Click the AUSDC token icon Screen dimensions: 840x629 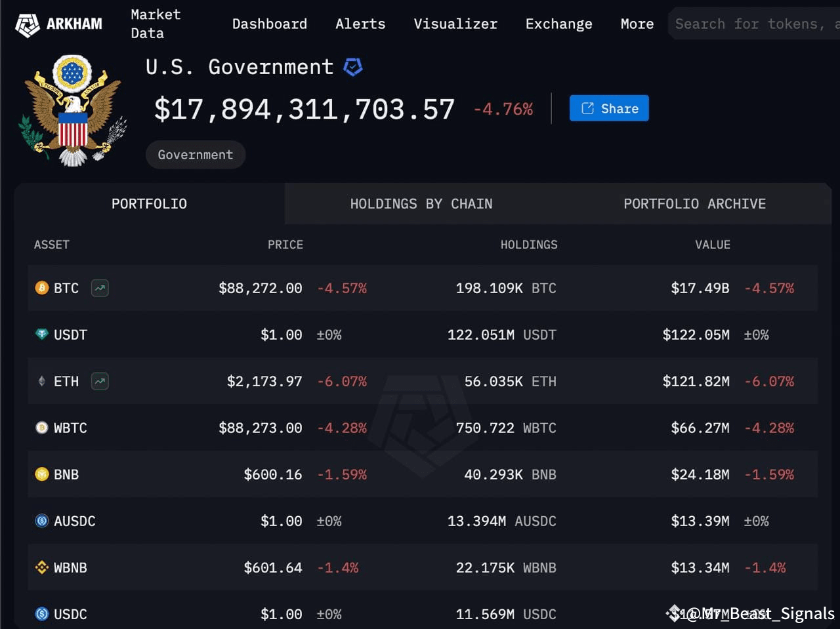click(42, 521)
